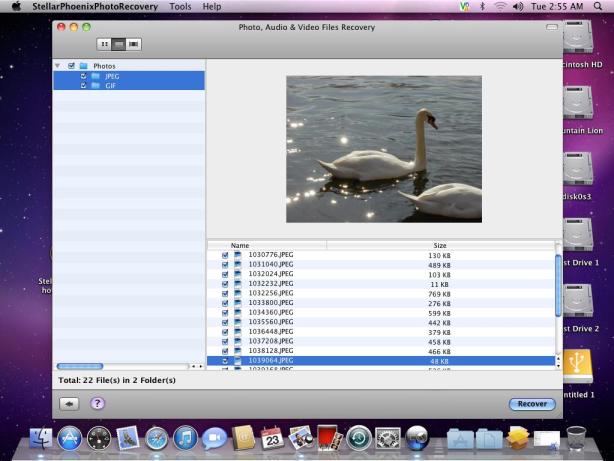Screen dimensions: 614x461
Task: Open the Apple menu
Action: pyautogui.click(x=16, y=6)
